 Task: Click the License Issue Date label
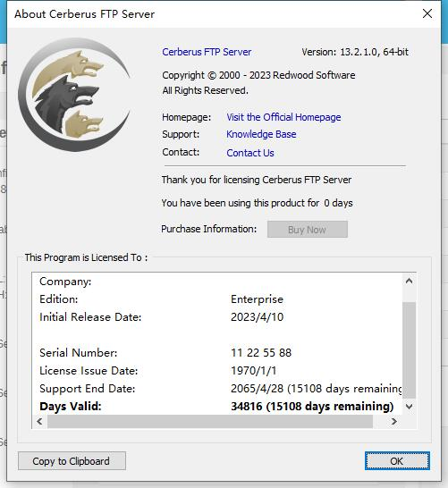pos(89,371)
